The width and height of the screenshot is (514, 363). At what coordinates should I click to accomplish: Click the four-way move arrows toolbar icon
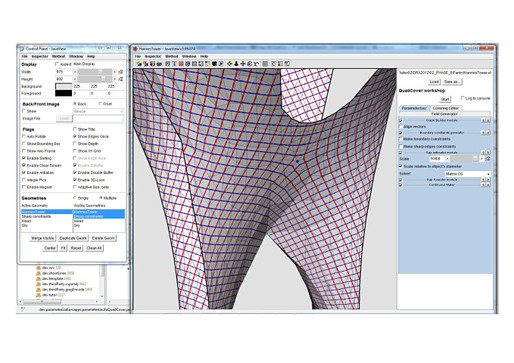[243, 63]
